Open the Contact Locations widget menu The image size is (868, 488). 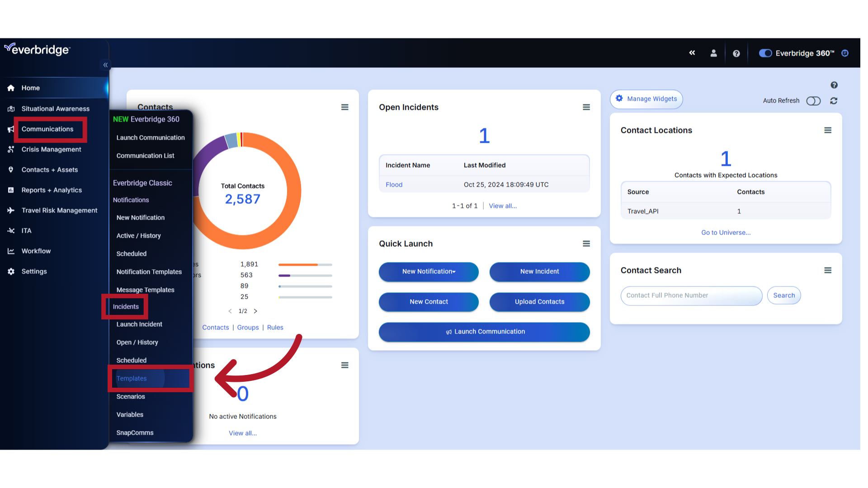828,130
